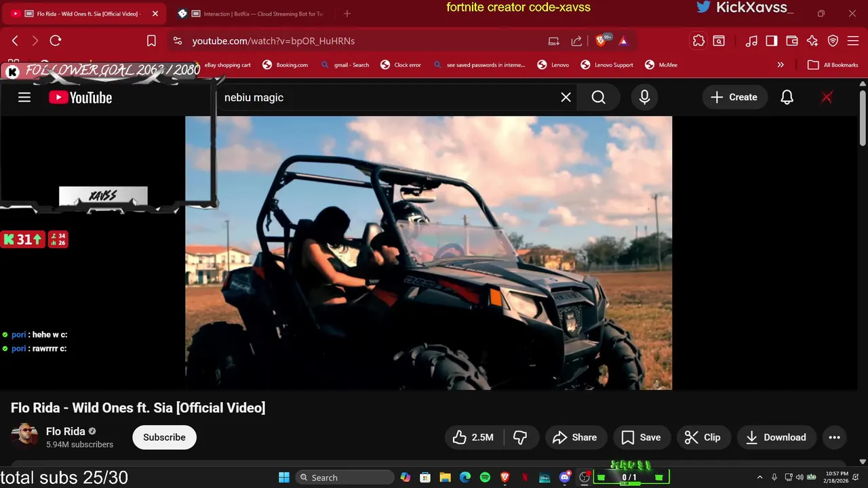The width and height of the screenshot is (868, 488).
Task: Close the Flo Rida Wild Ones tab
Action: (x=155, y=14)
